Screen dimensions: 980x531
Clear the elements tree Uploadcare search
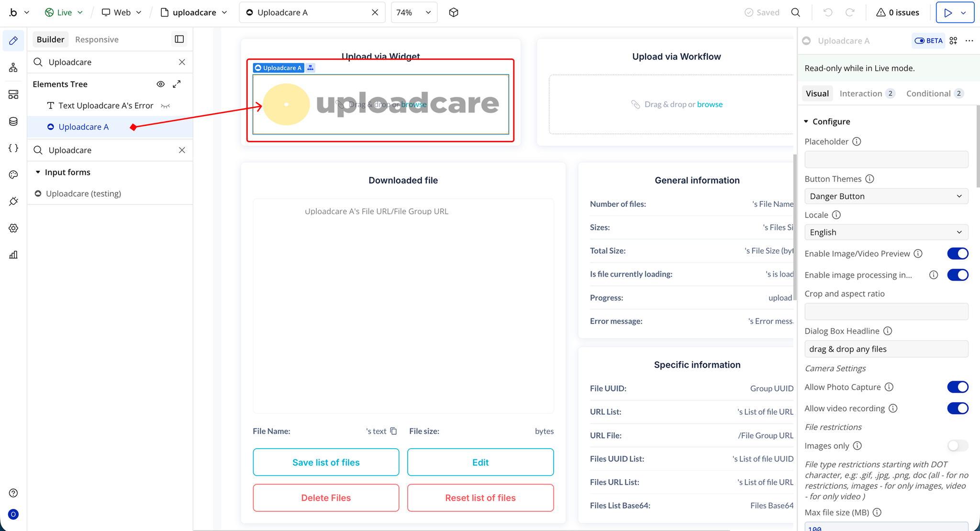(182, 62)
